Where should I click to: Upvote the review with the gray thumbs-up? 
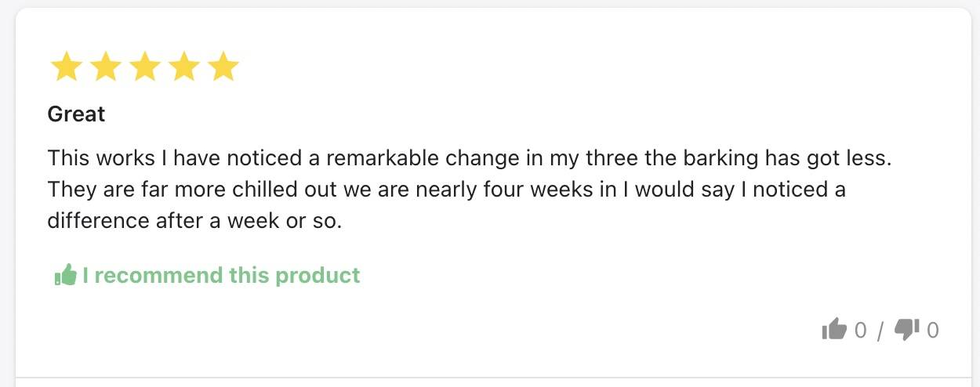834,330
